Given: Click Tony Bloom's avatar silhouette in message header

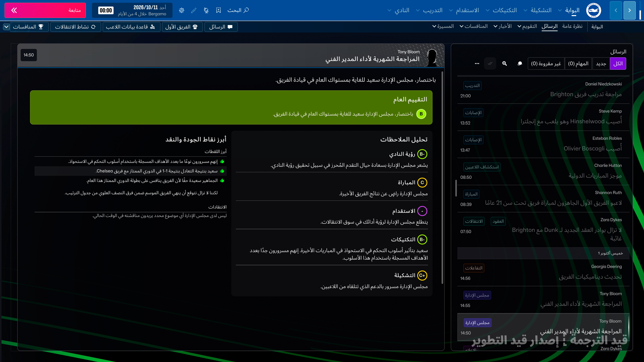Looking at the screenshot, I should coord(432,57).
